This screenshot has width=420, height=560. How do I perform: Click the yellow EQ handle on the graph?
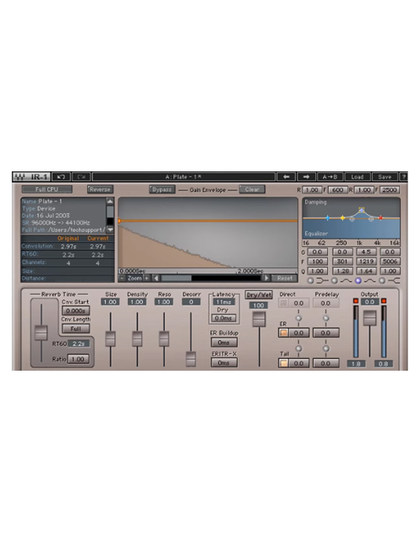[342, 218]
